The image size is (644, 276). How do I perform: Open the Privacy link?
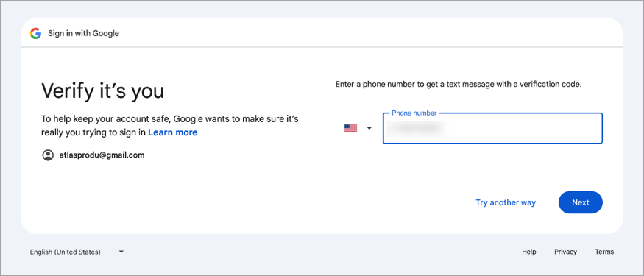[x=565, y=252]
